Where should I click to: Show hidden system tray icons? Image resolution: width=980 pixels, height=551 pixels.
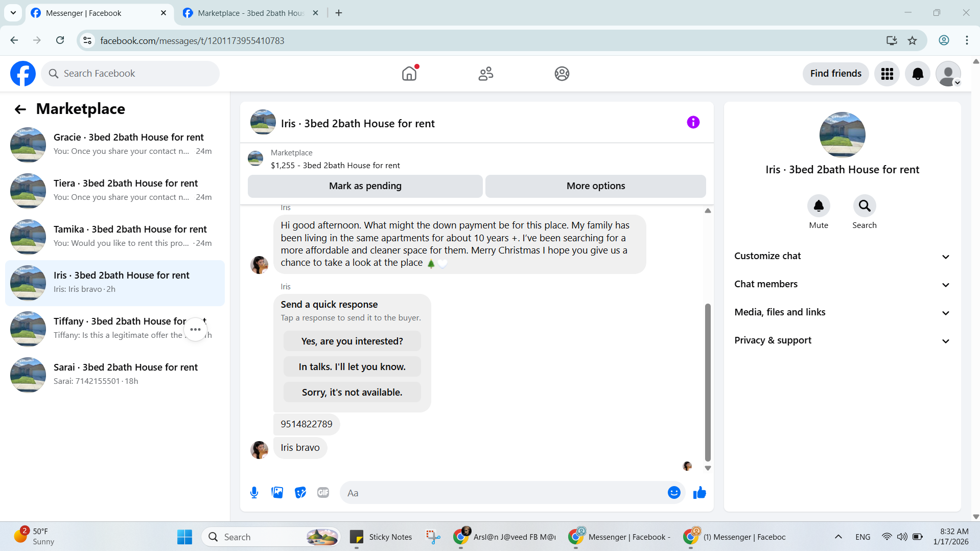(838, 537)
